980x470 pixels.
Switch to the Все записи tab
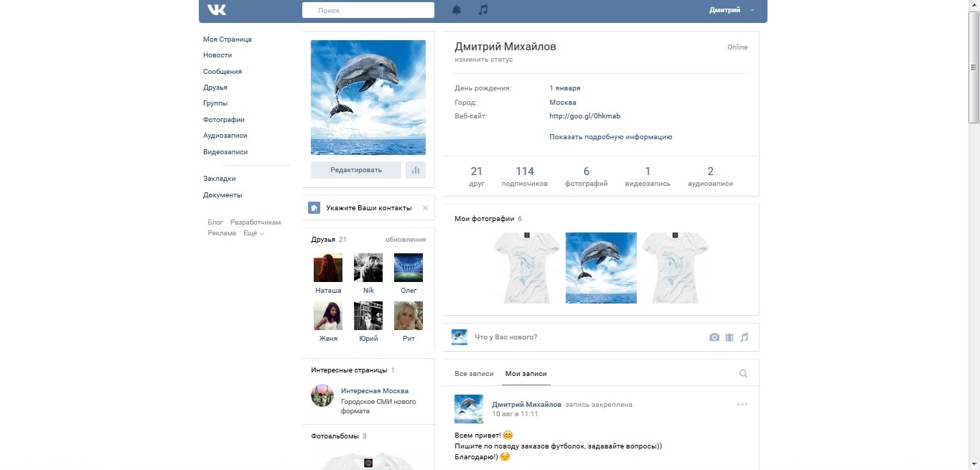(x=475, y=373)
